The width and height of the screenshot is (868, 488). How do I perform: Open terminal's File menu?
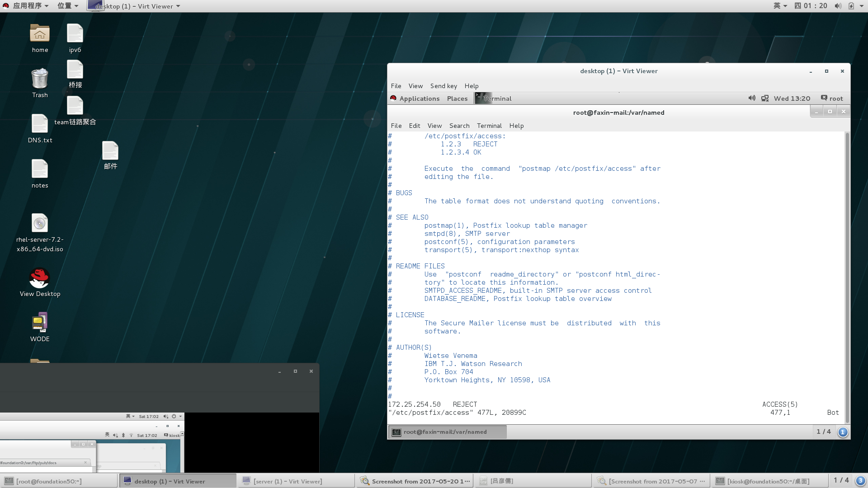396,126
